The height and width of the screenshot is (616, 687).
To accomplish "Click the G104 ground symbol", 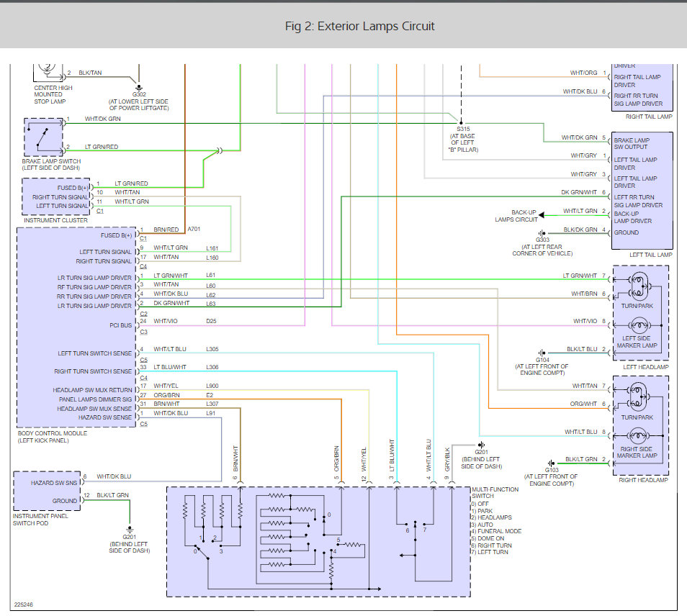I will pos(542,353).
